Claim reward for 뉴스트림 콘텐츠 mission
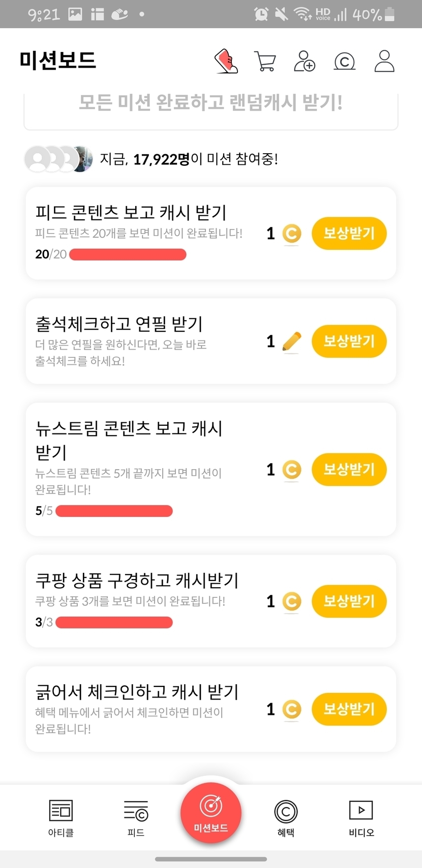This screenshot has width=422, height=868. pos(349,469)
